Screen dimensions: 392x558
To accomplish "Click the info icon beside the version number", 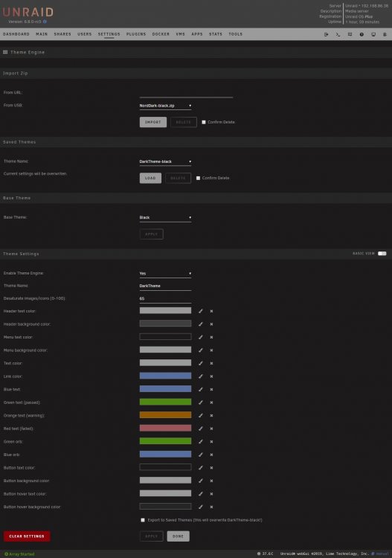I will pyautogui.click(x=45, y=22).
